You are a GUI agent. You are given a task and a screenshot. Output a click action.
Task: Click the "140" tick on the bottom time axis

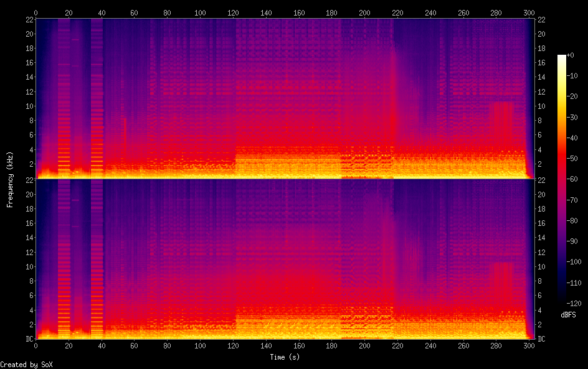click(x=266, y=346)
